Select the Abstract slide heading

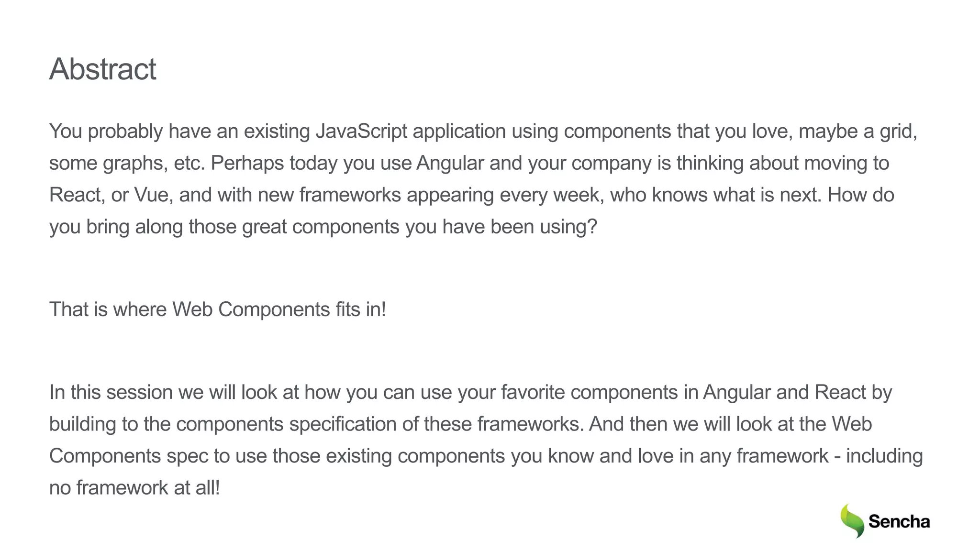click(x=102, y=69)
